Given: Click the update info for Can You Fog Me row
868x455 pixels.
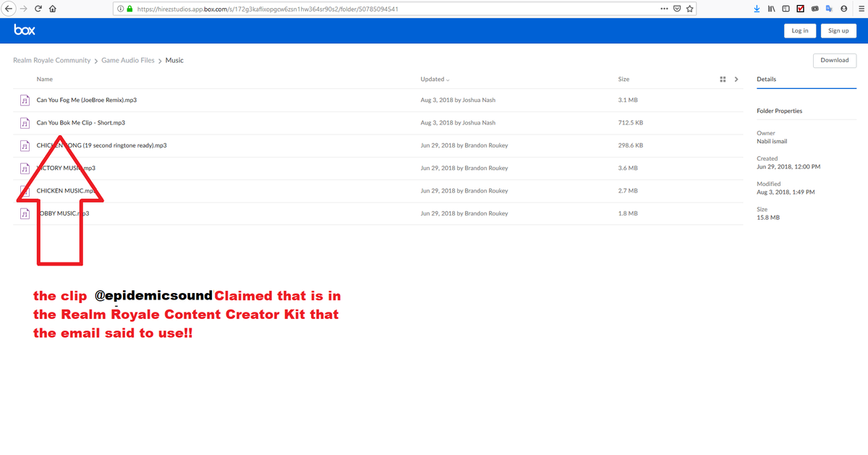Looking at the screenshot, I should pyautogui.click(x=458, y=100).
